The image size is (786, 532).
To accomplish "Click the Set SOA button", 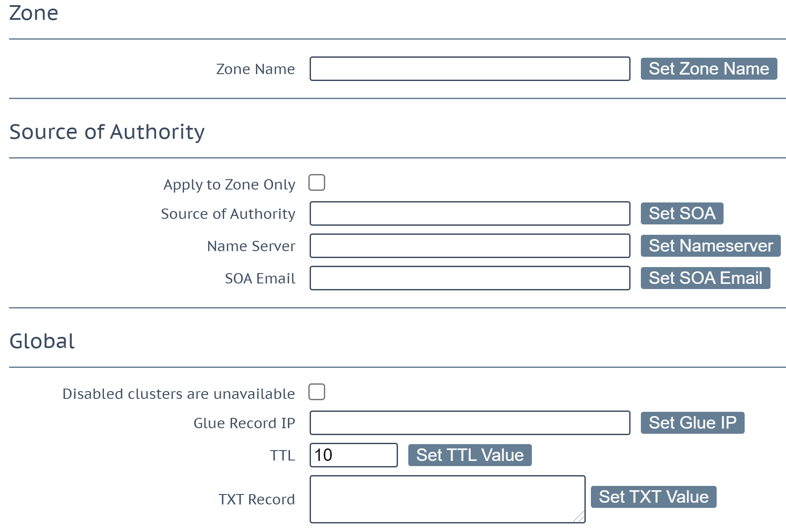I will (682, 214).
